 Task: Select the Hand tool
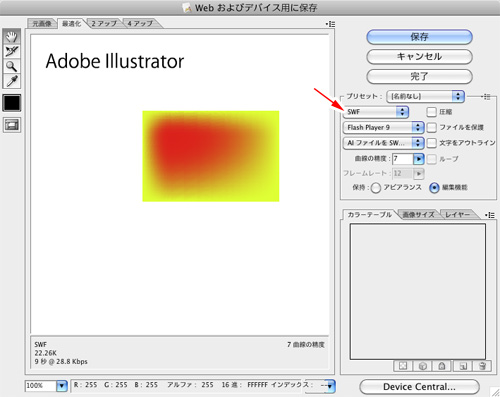[x=12, y=36]
